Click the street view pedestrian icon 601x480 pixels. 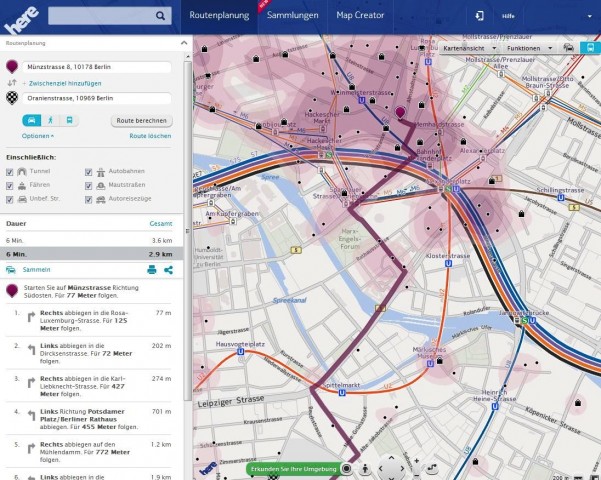pos(365,468)
